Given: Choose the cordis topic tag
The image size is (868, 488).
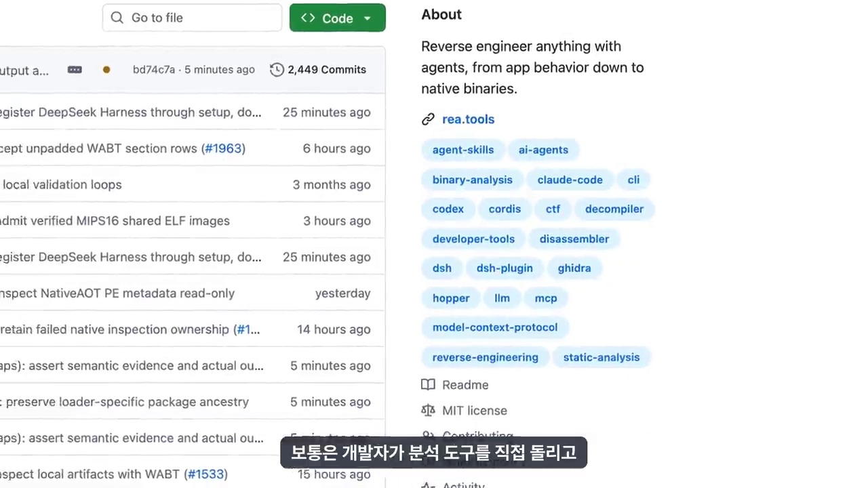Looking at the screenshot, I should 505,209.
